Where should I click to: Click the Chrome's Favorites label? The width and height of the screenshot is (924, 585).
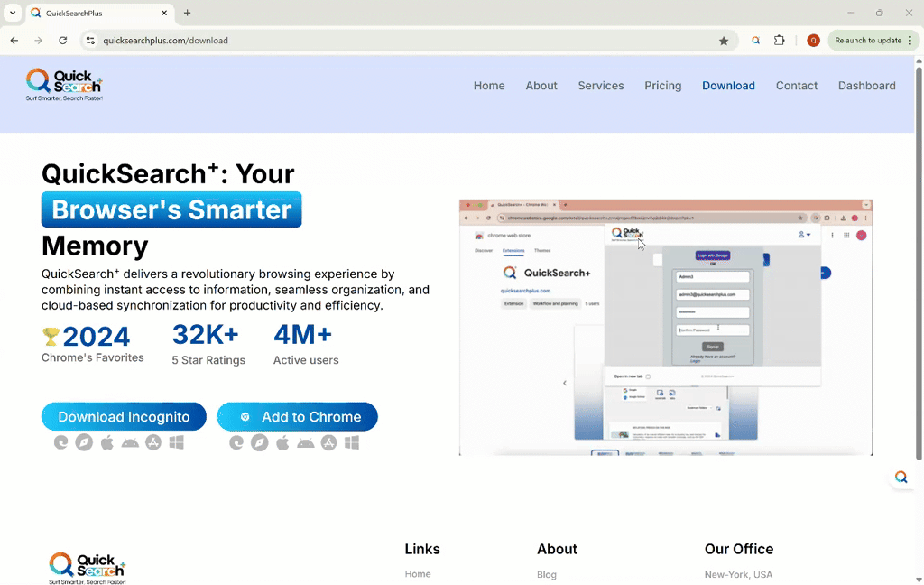pyautogui.click(x=93, y=357)
